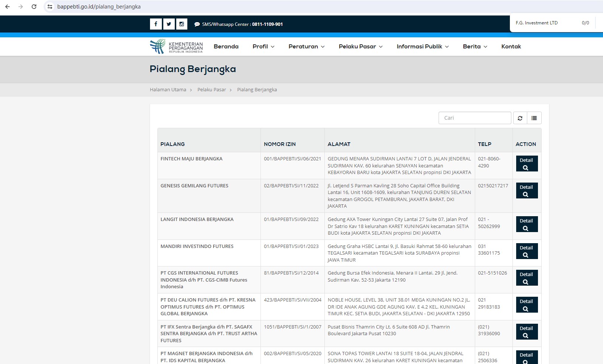
Task: Click license number 01/BAPPEBTI/SI/09/2022
Action: pyautogui.click(x=291, y=220)
